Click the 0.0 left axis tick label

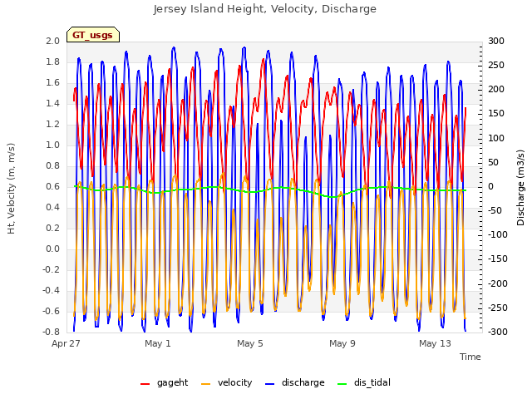[52, 249]
